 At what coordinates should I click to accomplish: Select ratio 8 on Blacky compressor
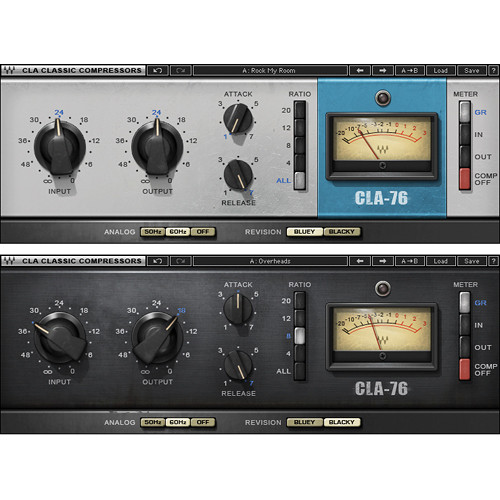click(x=300, y=336)
